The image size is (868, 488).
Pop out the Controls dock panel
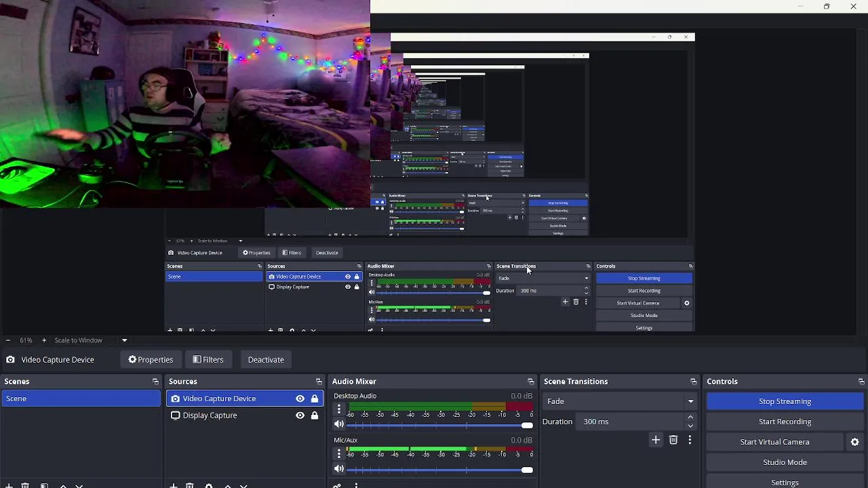[x=861, y=382]
